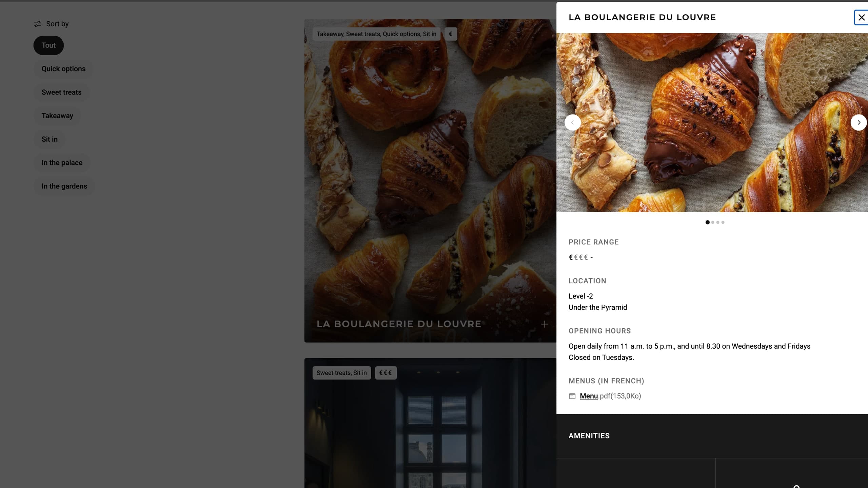This screenshot has height=488, width=868.
Task: Open the second restaurant card with window photo
Action: coord(430,423)
